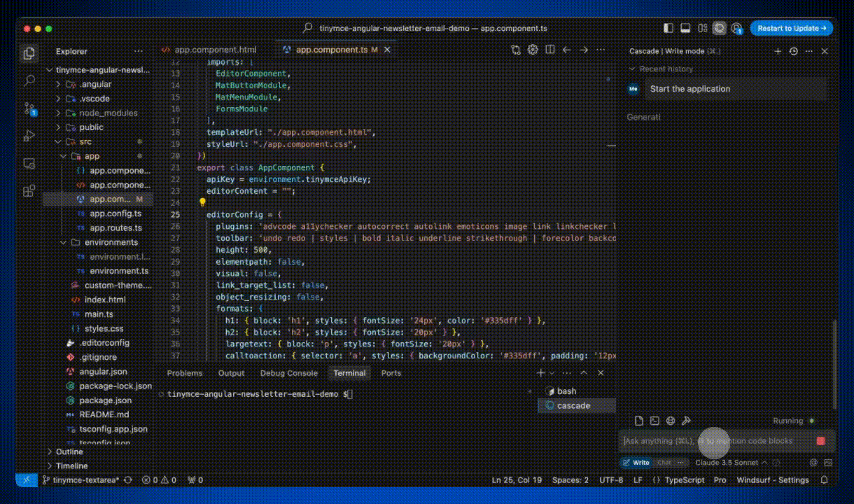Screen dimensions: 854x504
Task: Toggle the bottom panel layout icon
Action: click(x=685, y=28)
